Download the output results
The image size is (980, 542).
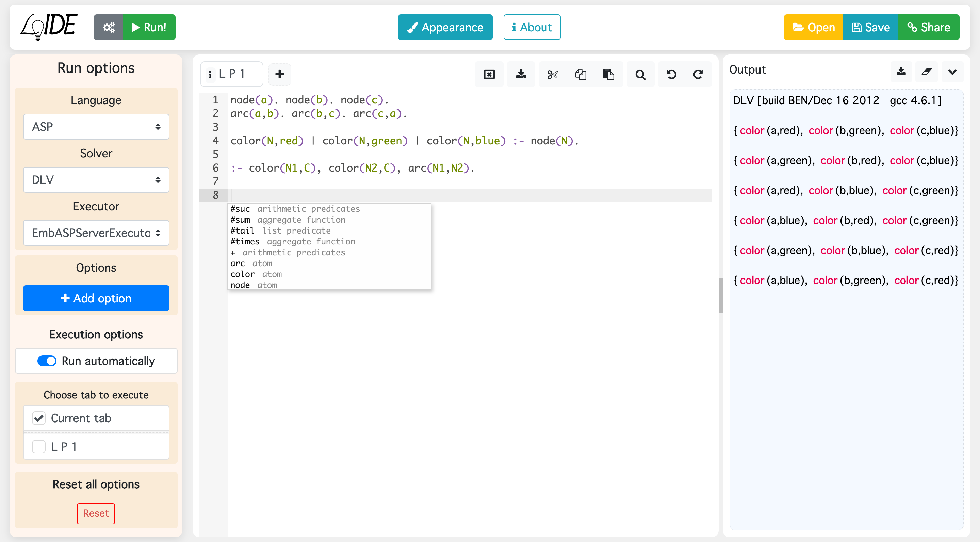tap(901, 72)
